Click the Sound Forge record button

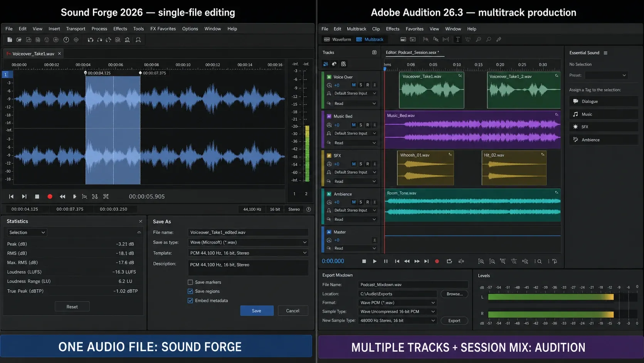pos(50,196)
